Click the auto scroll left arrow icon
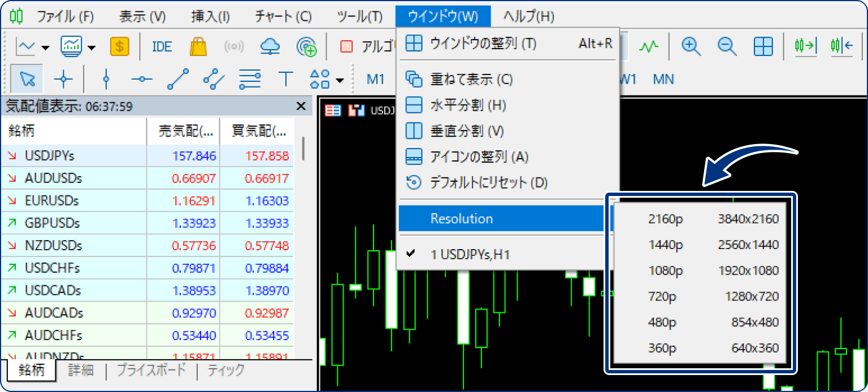The width and height of the screenshot is (868, 392). [x=842, y=46]
